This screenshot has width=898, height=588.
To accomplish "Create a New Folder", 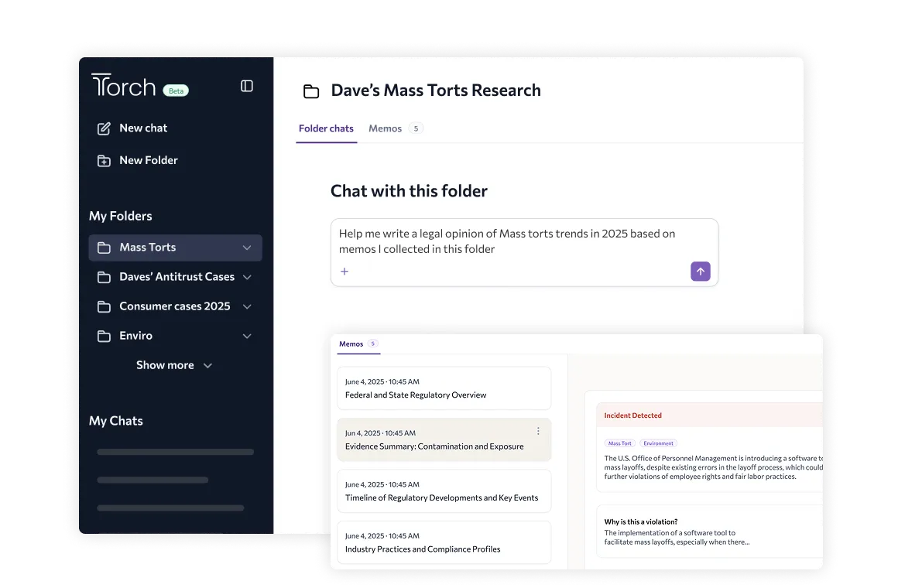I will tap(138, 161).
